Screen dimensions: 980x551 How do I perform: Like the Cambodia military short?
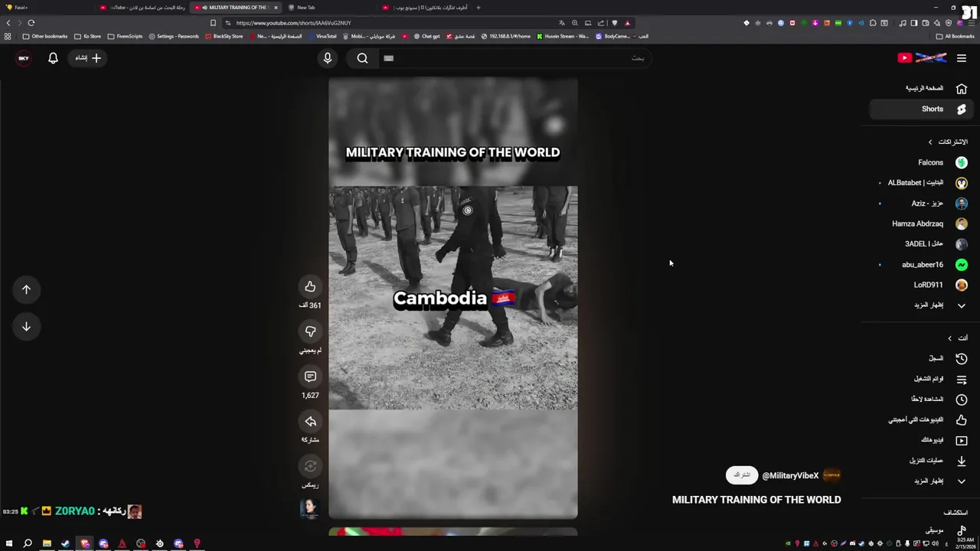[310, 287]
